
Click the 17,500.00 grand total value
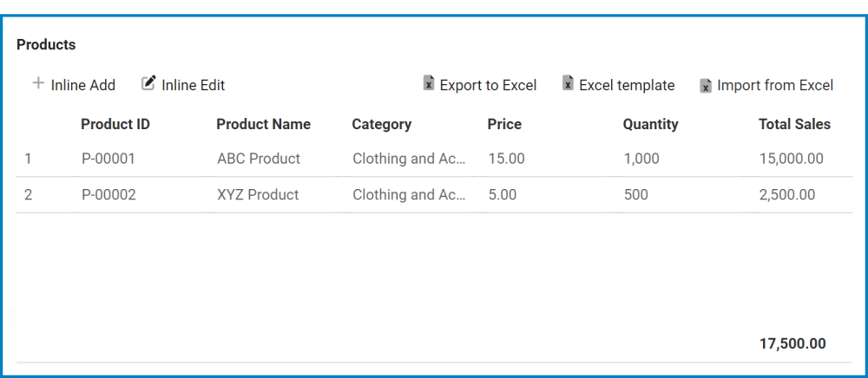pos(792,343)
